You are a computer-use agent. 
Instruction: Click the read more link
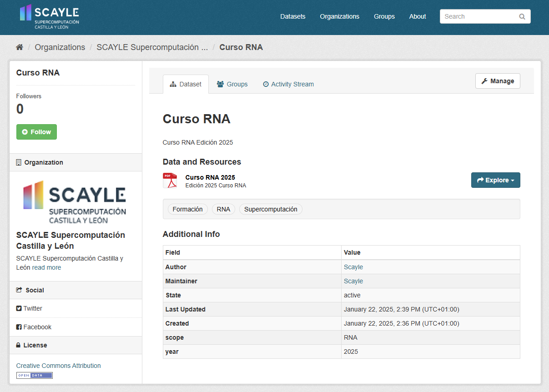(x=46, y=267)
